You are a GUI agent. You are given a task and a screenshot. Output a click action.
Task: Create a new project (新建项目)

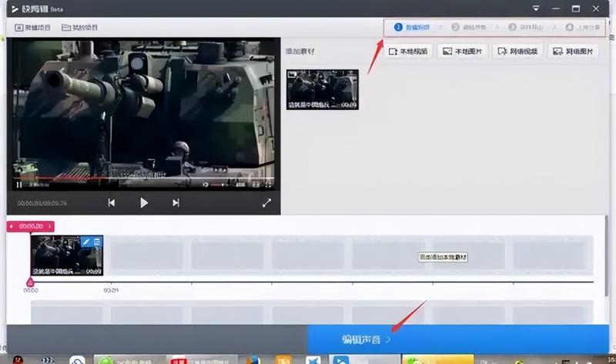(x=32, y=28)
